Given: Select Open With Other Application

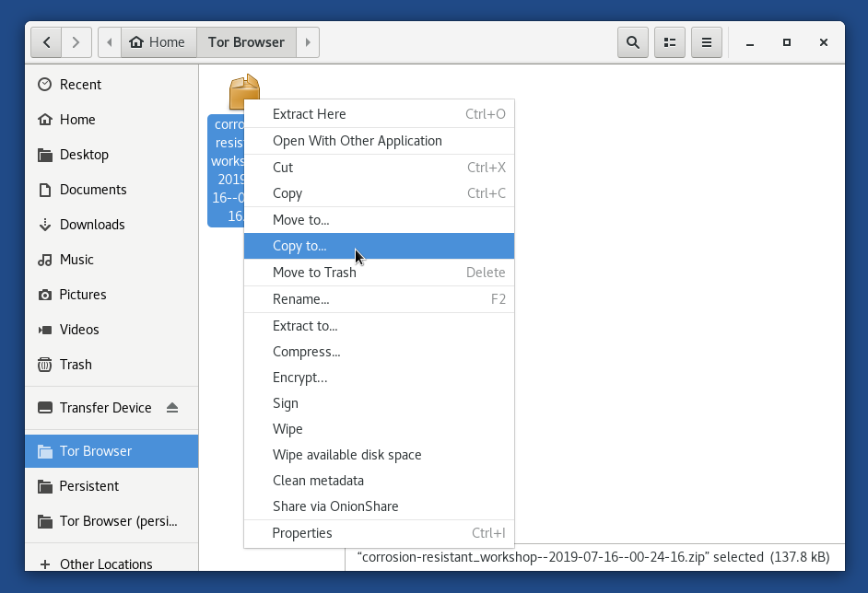Looking at the screenshot, I should coord(380,141).
